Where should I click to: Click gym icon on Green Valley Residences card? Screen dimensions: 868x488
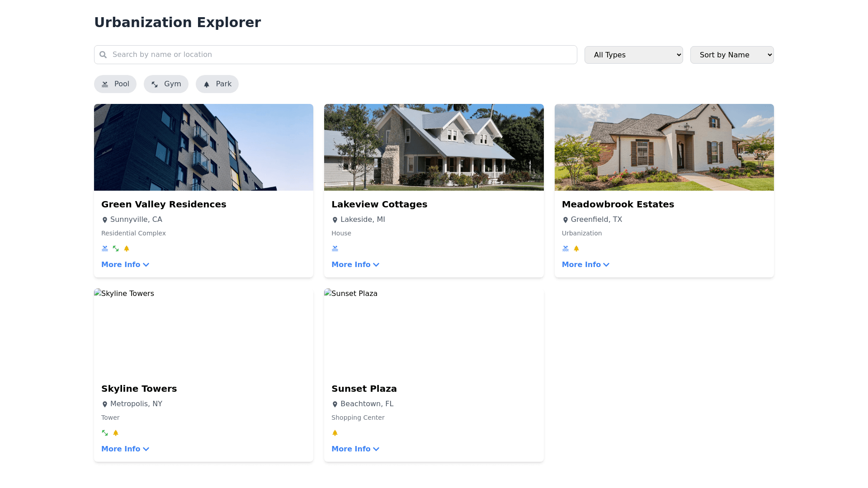click(116, 249)
